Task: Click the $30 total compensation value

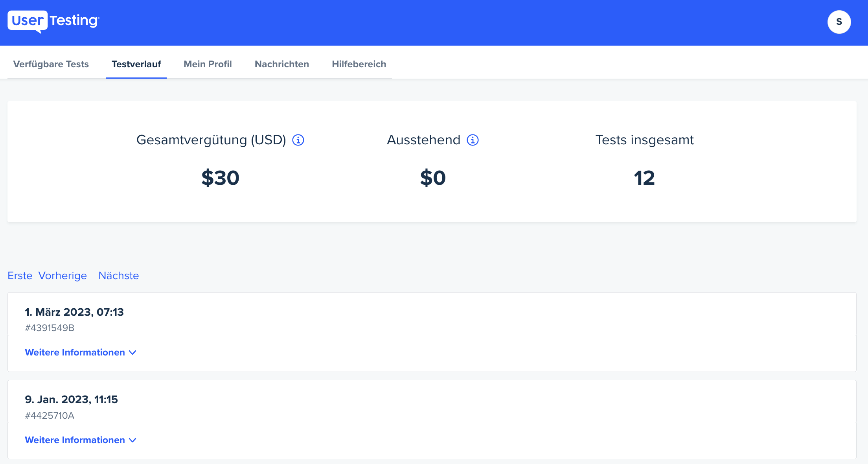Action: [220, 178]
